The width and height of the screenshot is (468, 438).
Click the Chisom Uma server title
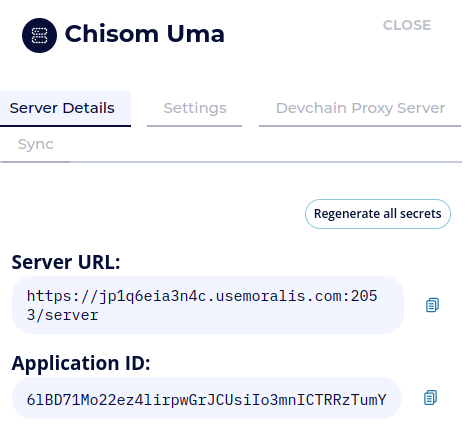(145, 34)
